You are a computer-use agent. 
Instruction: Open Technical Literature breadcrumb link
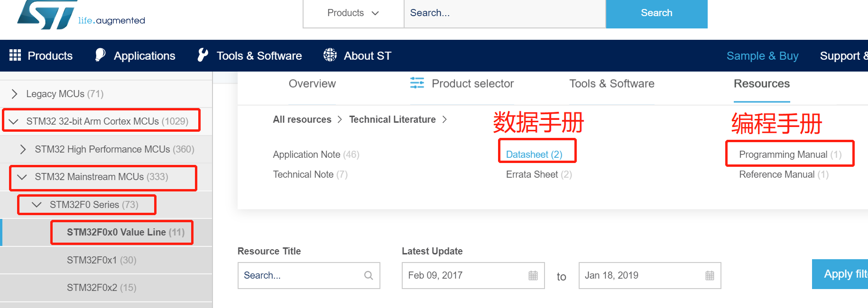[392, 119]
